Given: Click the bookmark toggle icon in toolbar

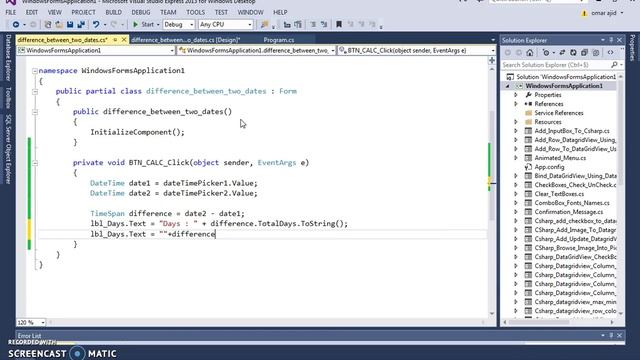Looking at the screenshot, I should pos(339,24).
